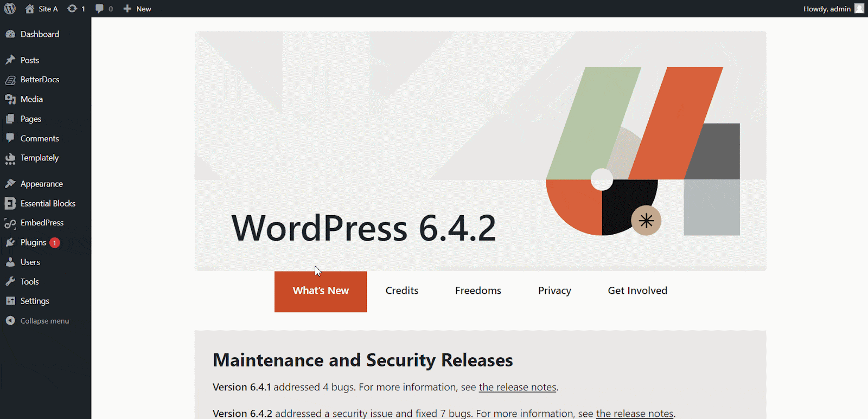Go to the Settings menu
The height and width of the screenshot is (419, 868).
pyautogui.click(x=35, y=301)
